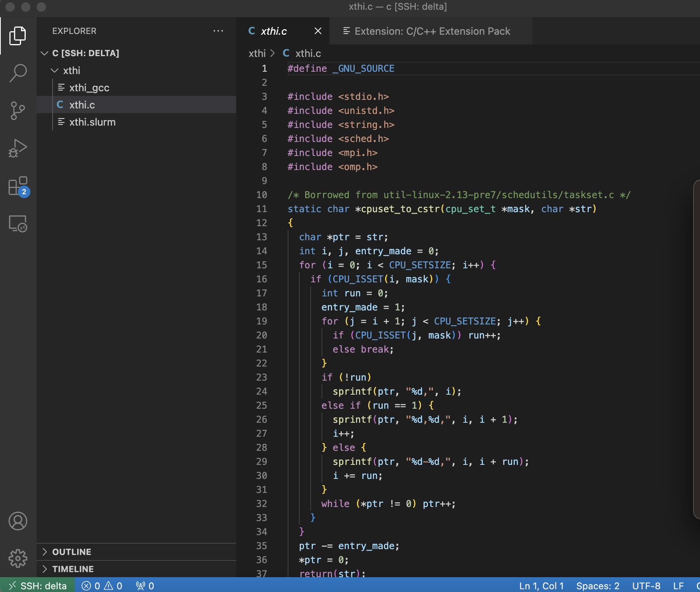
Task: Select the xthi.c editor tab
Action: pyautogui.click(x=273, y=31)
